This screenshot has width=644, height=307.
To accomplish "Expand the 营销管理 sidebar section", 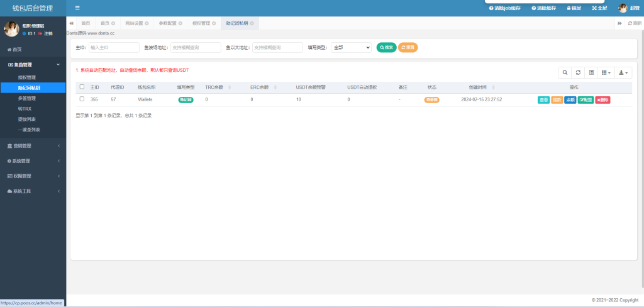I will click(33, 145).
